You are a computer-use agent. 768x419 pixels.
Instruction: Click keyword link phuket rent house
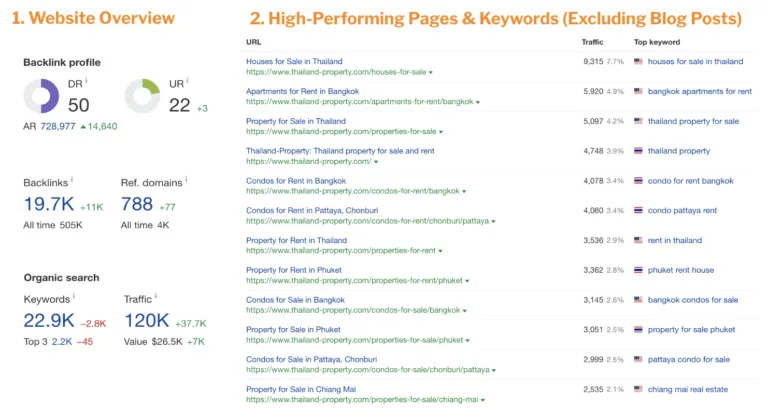[x=681, y=270]
